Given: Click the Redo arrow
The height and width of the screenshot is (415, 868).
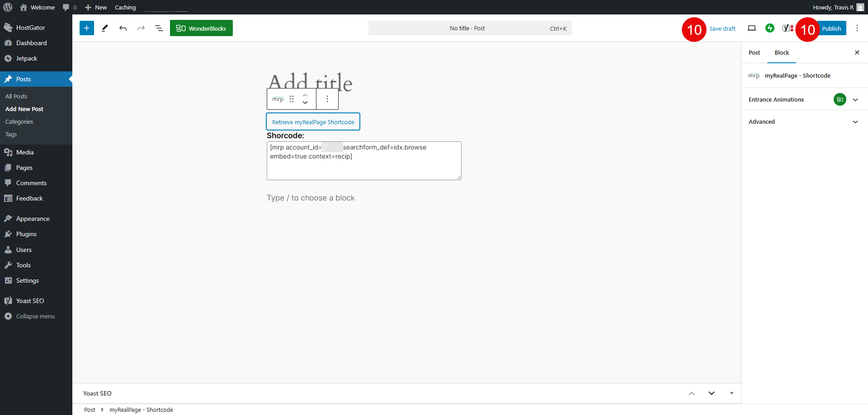Looking at the screenshot, I should tap(141, 28).
